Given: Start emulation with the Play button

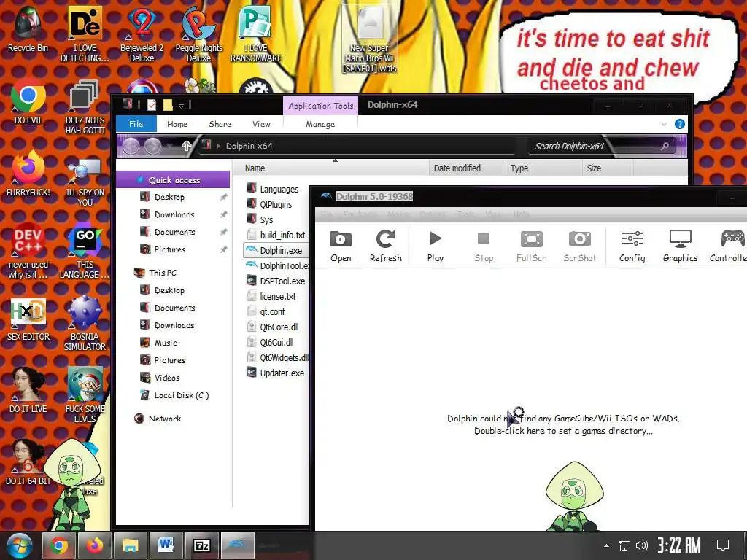Looking at the screenshot, I should point(435,246).
